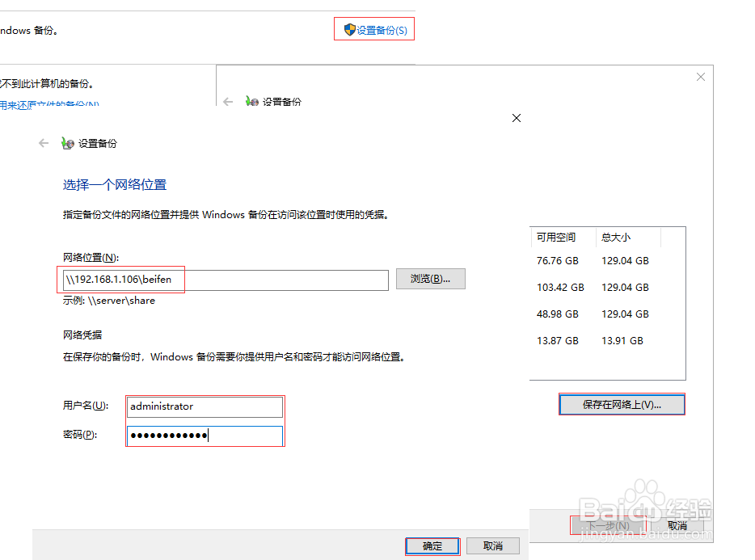Click 取消 in the rear backup window
Viewport: 755px width, 560px height.
677,526
